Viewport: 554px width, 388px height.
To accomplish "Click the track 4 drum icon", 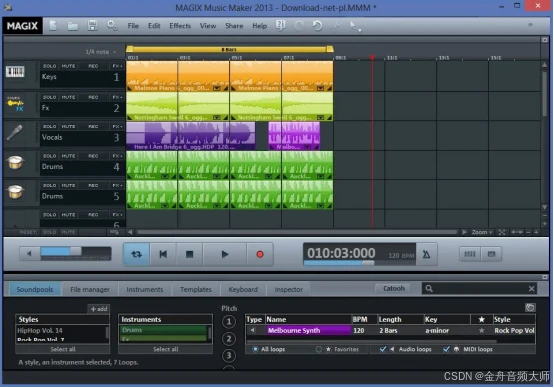I will pos(15,163).
